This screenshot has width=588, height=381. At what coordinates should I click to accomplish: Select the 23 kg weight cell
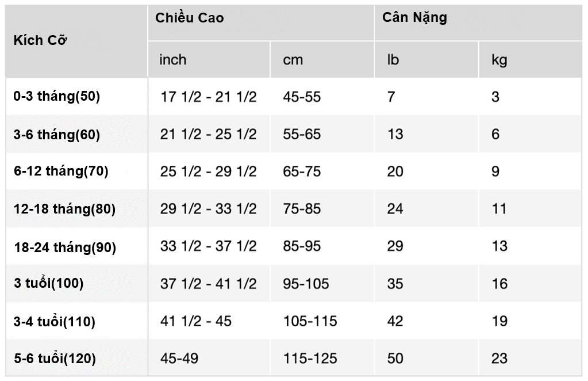[499, 359]
